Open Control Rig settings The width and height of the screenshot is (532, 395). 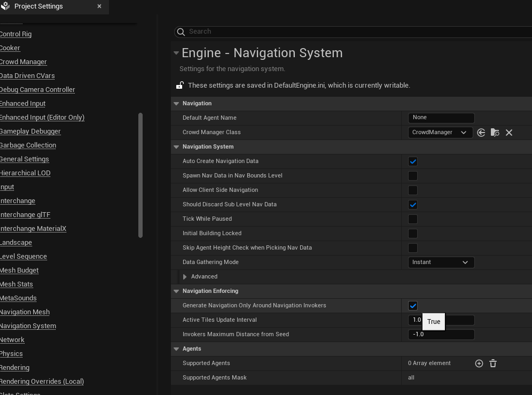click(15, 34)
